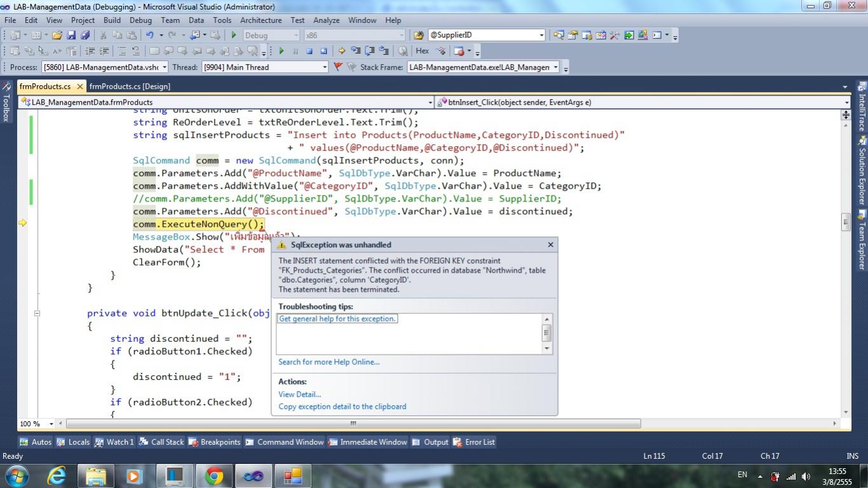The image size is (868, 488).
Task: Open the Analyze menu
Action: [326, 20]
